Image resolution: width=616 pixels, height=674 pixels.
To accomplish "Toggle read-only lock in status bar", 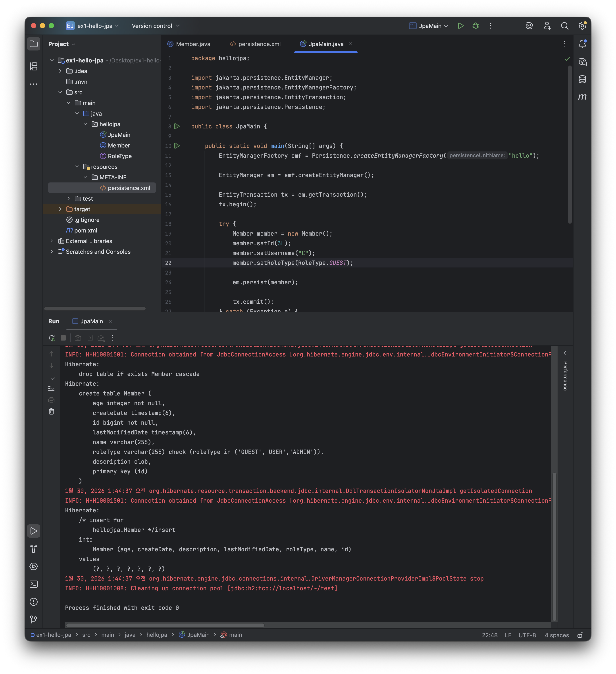I will pyautogui.click(x=580, y=635).
